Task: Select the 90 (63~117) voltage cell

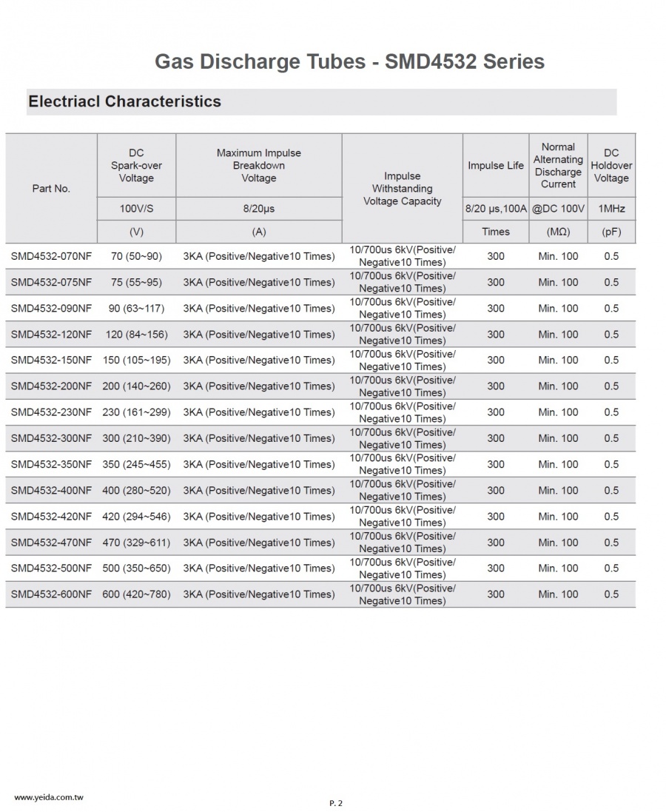Action: (x=136, y=309)
